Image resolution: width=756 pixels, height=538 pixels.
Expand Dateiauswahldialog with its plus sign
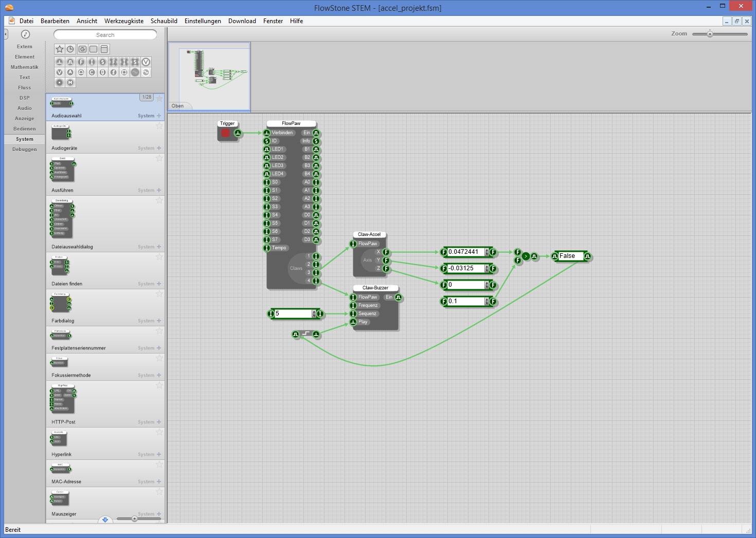point(159,247)
